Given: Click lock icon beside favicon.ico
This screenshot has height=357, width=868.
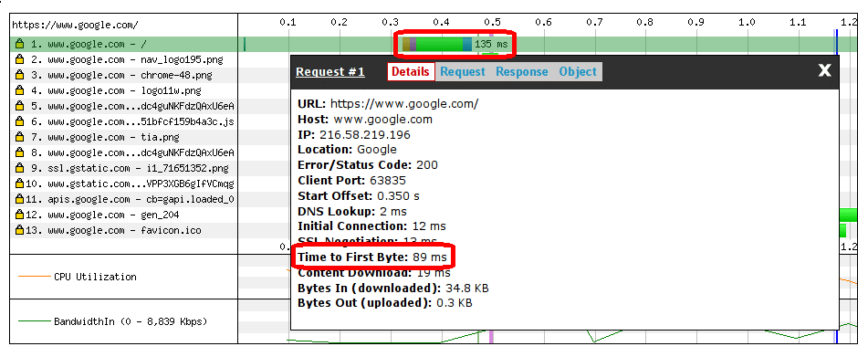Looking at the screenshot, I should tap(20, 230).
